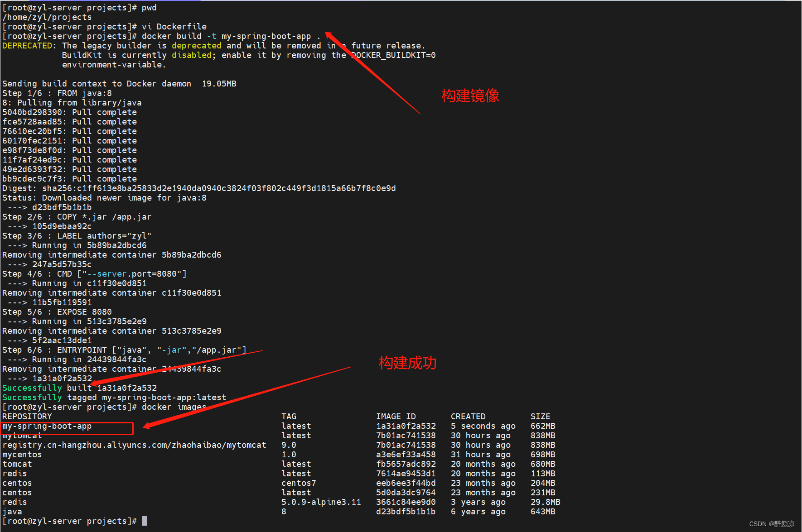The height and width of the screenshot is (532, 802).
Task: Click the 'Sending build context to Docker daemon' line
Action: [119, 84]
